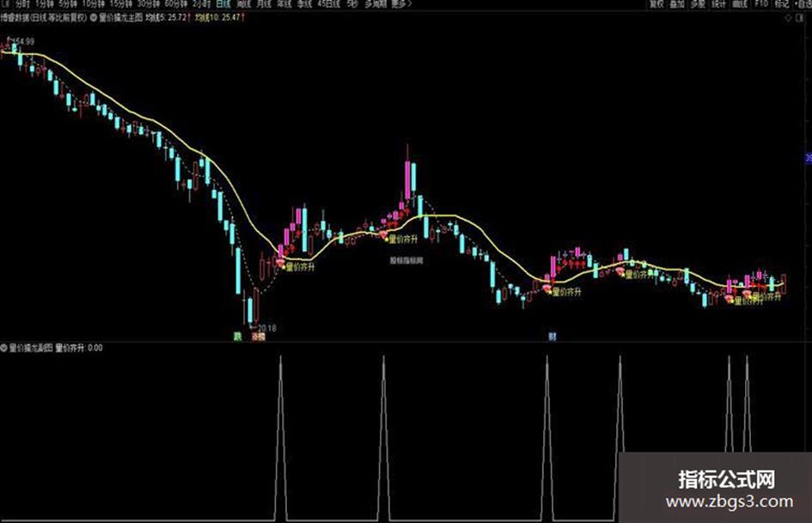Click the 复权 button in toolbar
The width and height of the screenshot is (812, 523).
[x=656, y=4]
